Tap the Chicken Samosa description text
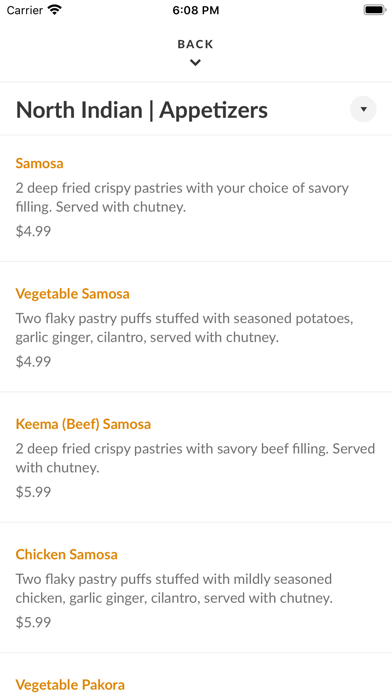The image size is (392, 696). (174, 589)
